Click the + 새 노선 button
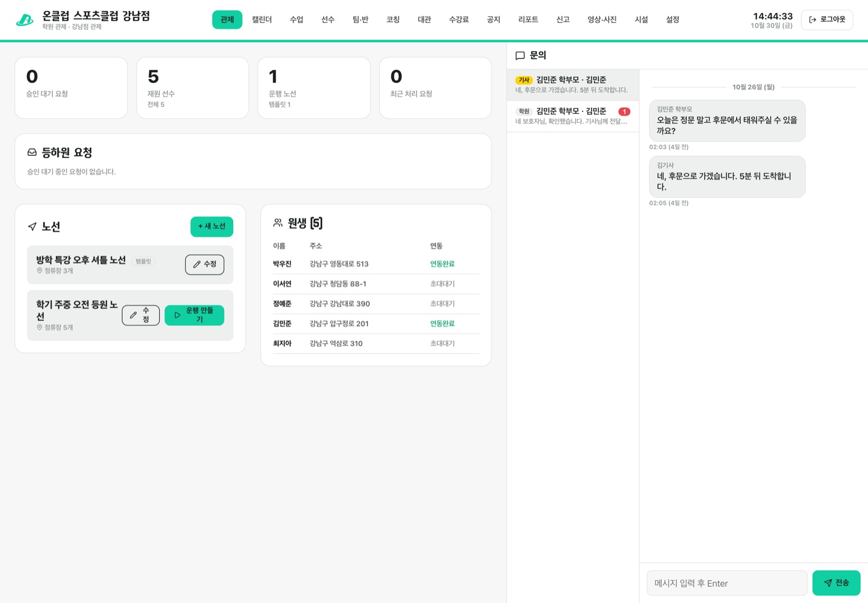 212,226
